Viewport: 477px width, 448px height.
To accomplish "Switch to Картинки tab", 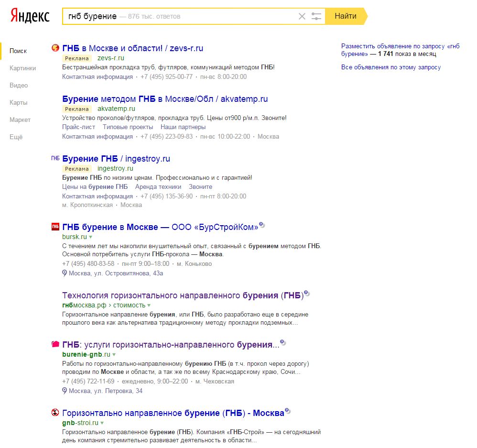I will coord(23,68).
